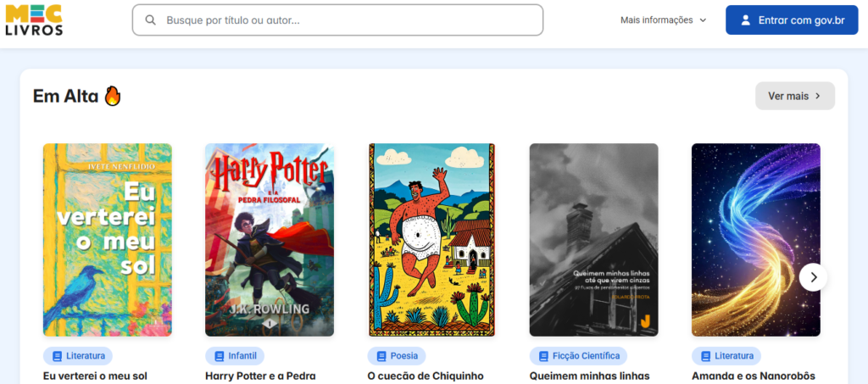This screenshot has height=384, width=868.
Task: Click the book icon in Infantil tag
Action: pos(220,356)
